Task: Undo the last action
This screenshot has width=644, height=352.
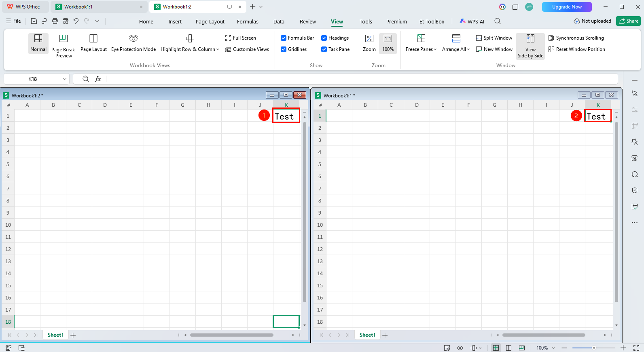Action: [76, 21]
